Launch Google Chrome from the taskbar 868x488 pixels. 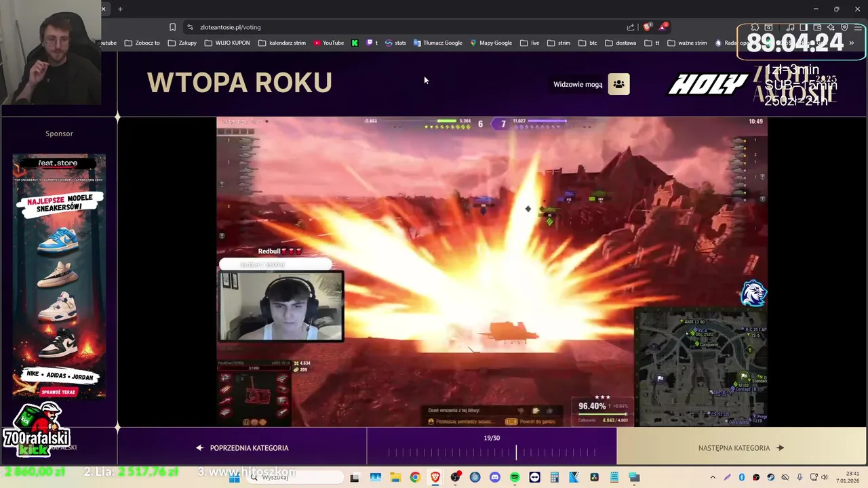[x=415, y=477]
